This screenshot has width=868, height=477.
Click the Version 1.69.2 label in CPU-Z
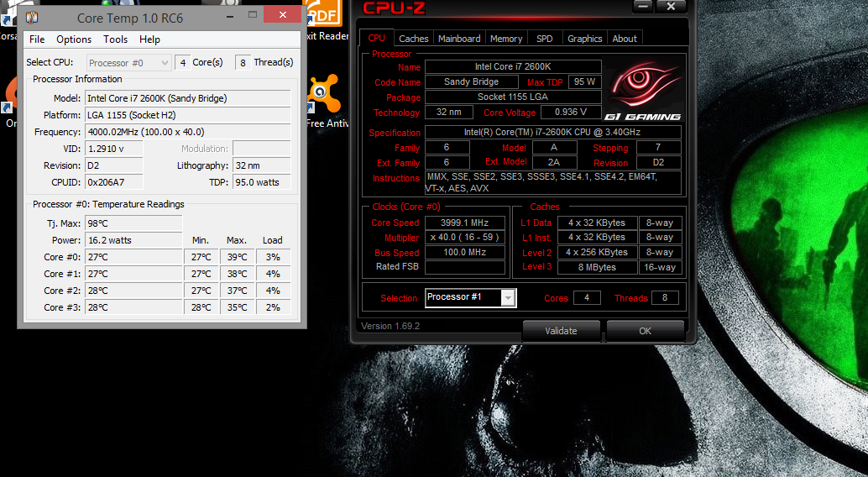tap(390, 327)
